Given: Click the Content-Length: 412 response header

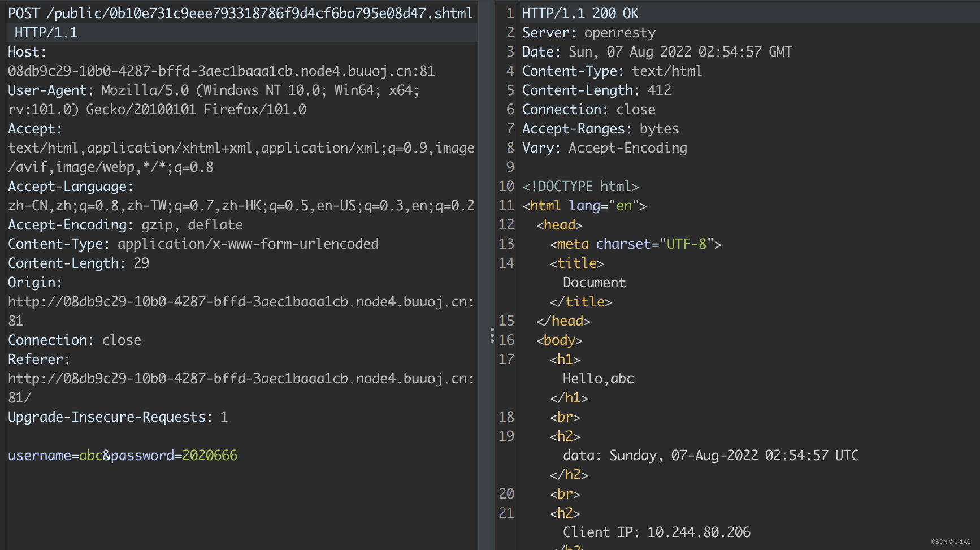Looking at the screenshot, I should [x=596, y=90].
